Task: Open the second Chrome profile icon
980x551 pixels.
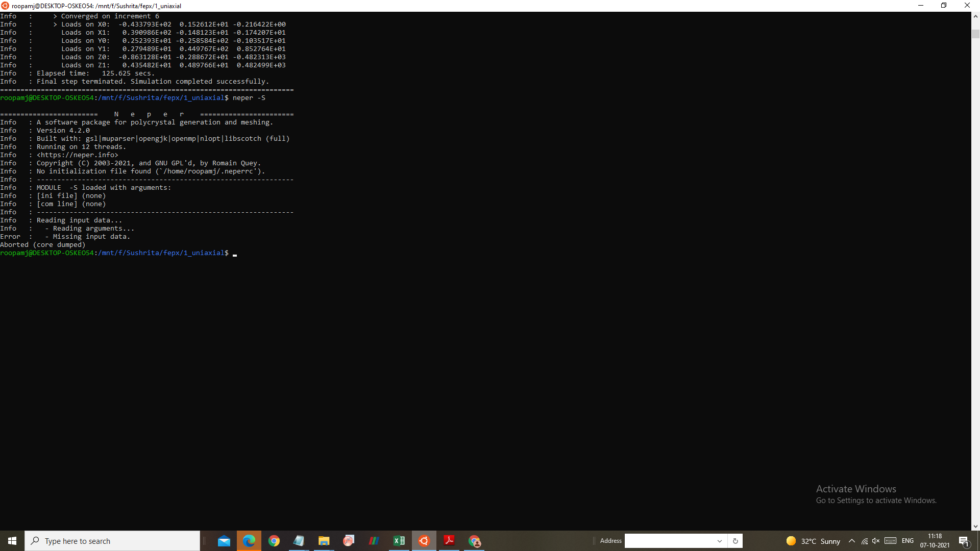Action: (x=475, y=541)
